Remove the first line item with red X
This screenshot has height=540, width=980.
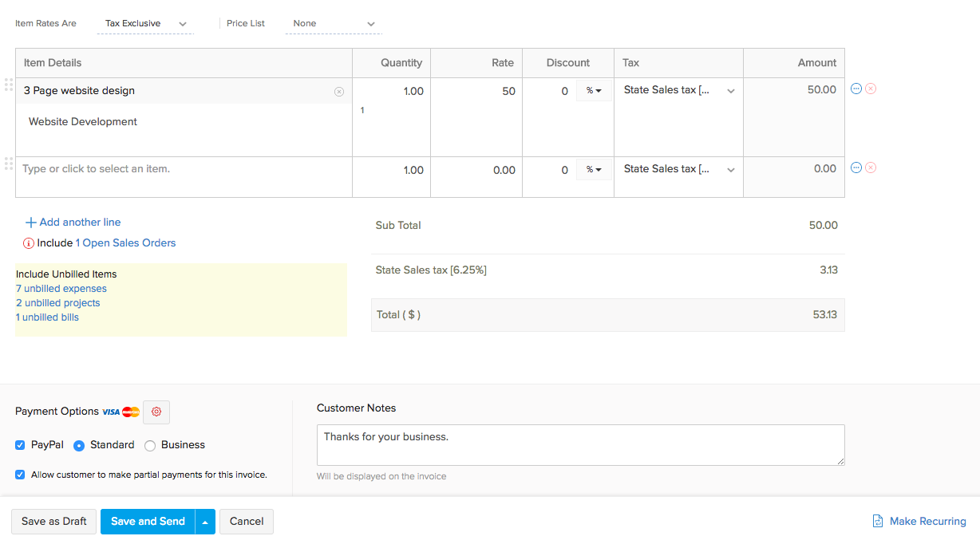(871, 89)
